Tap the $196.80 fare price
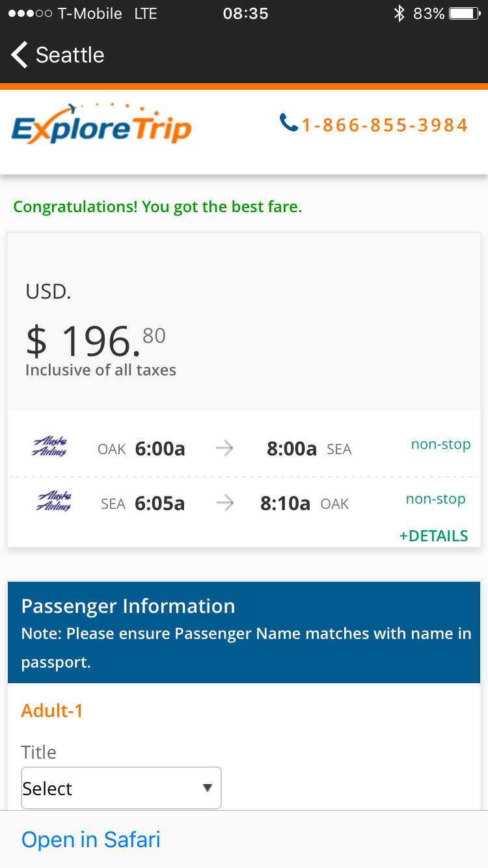 coord(96,341)
